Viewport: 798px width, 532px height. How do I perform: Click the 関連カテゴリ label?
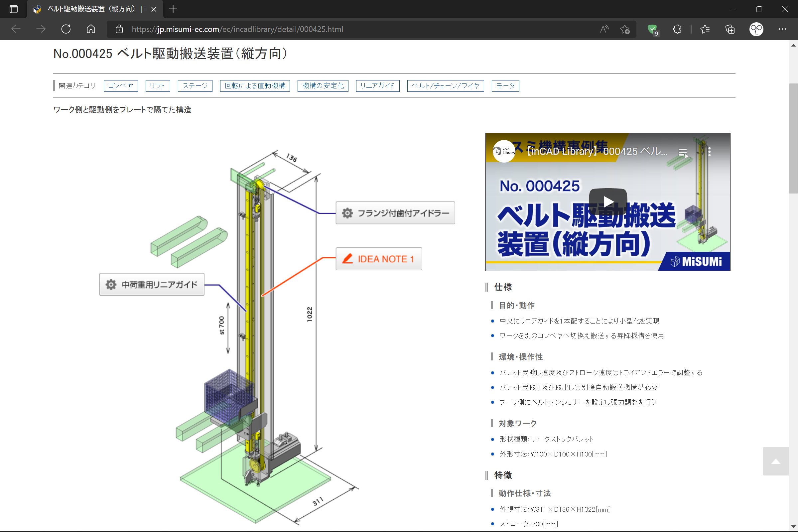coord(77,85)
